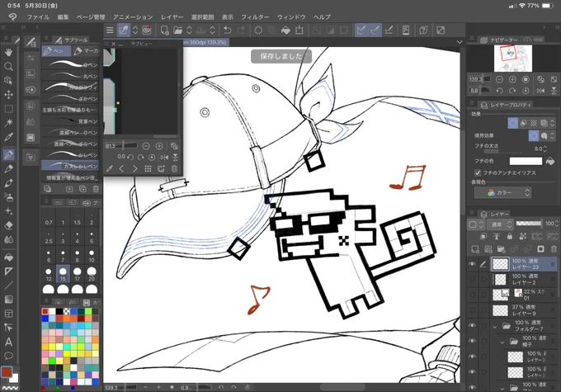The width and height of the screenshot is (561, 392).
Task: Open the ファイル menu
Action: pyautogui.click(x=38, y=17)
